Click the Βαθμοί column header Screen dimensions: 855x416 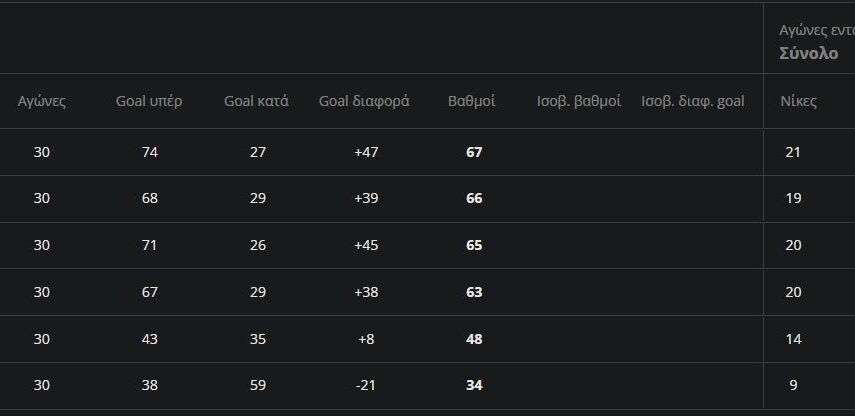click(x=471, y=101)
